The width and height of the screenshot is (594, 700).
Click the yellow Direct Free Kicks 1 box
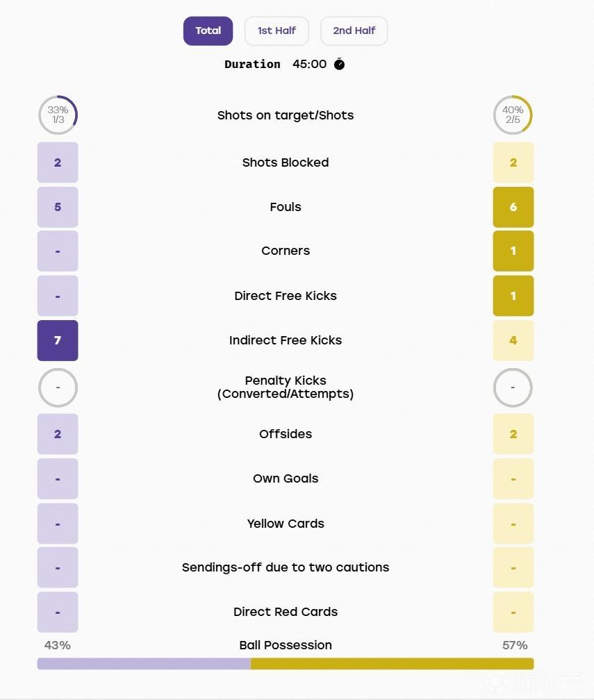click(x=513, y=296)
